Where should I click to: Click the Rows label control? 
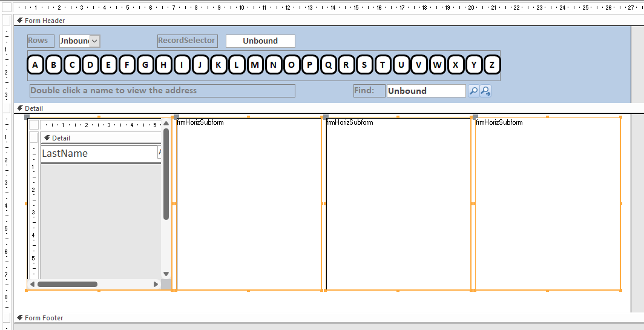pyautogui.click(x=40, y=41)
